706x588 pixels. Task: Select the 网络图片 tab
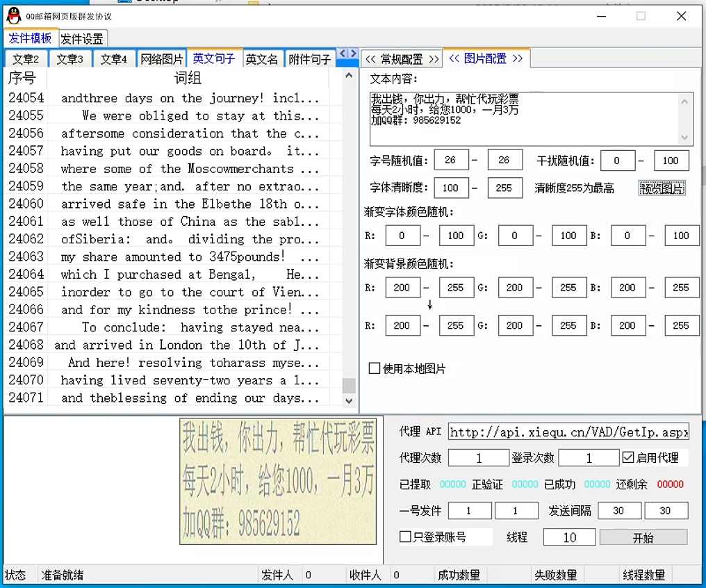tap(162, 59)
